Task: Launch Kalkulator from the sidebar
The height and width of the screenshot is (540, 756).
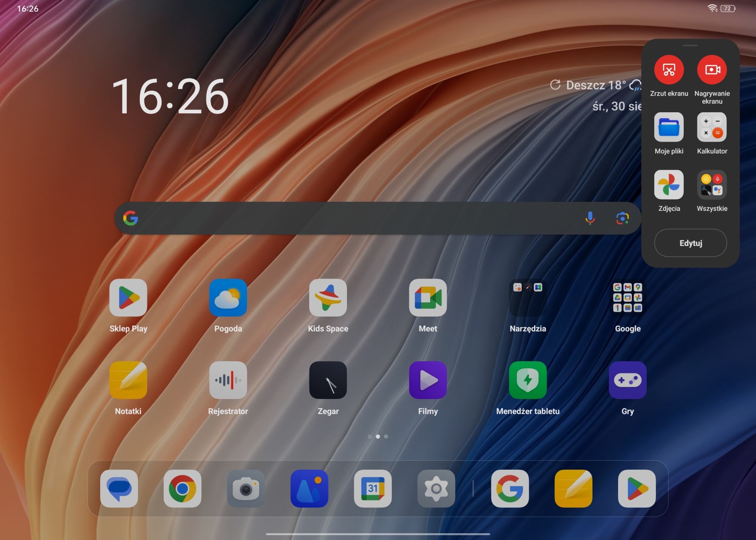Action: (712, 127)
